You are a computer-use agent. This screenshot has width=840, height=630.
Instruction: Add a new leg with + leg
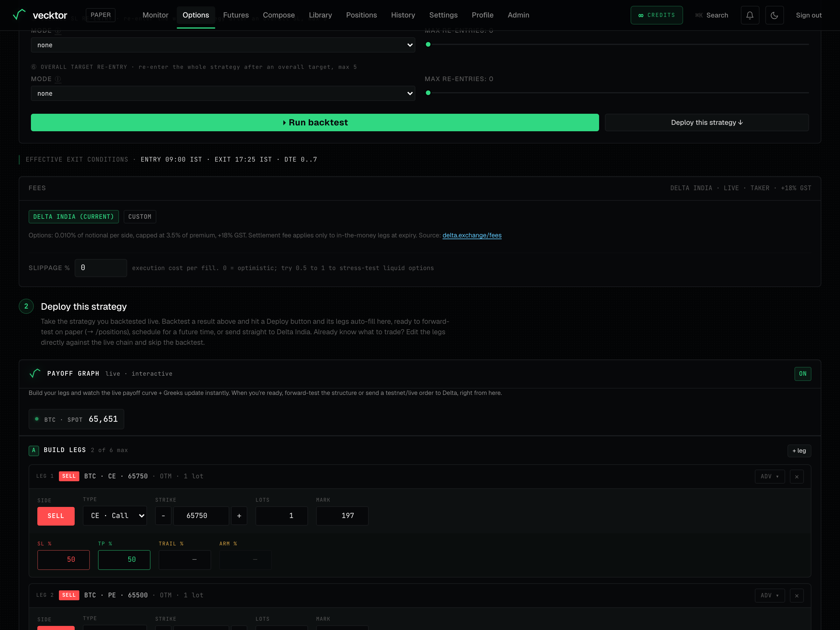click(x=799, y=451)
